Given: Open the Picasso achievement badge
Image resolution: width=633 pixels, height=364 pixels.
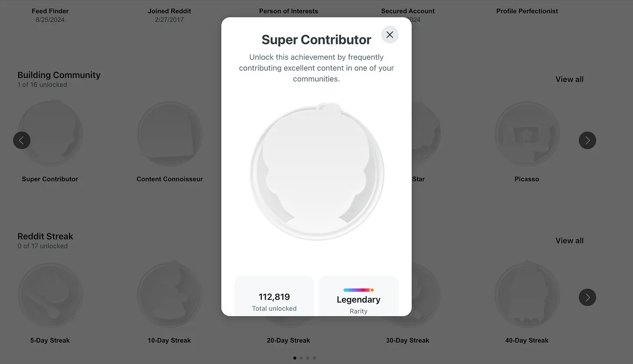Looking at the screenshot, I should pos(527,134).
